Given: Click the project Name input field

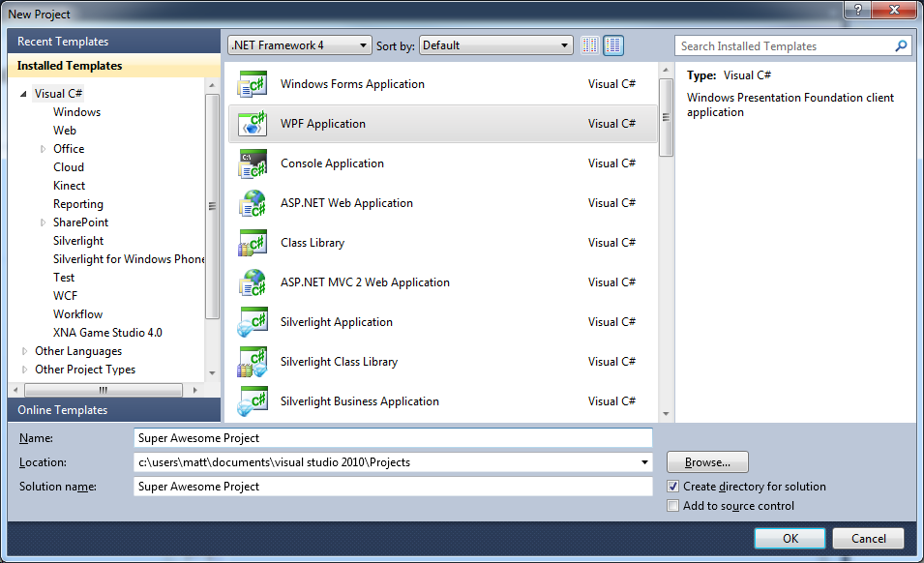Looking at the screenshot, I should pyautogui.click(x=393, y=438).
